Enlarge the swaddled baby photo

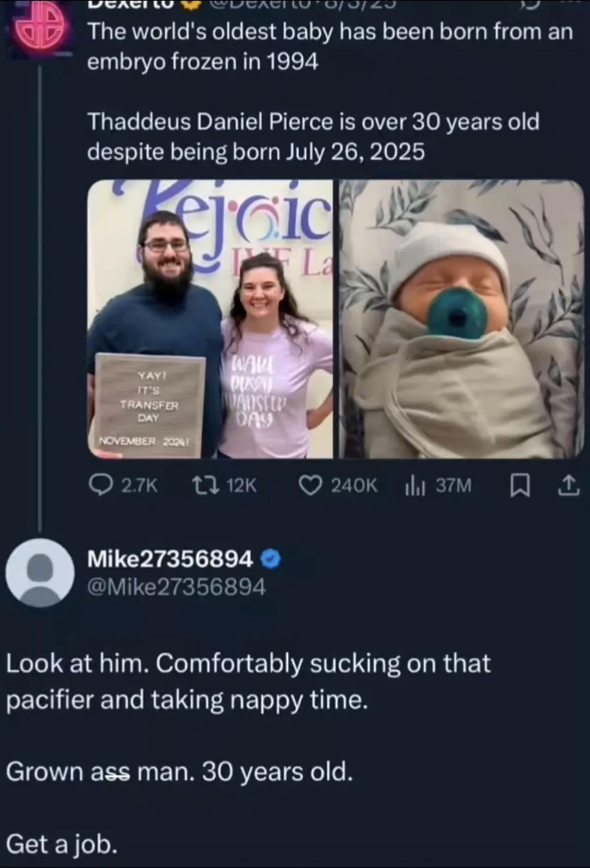click(461, 319)
